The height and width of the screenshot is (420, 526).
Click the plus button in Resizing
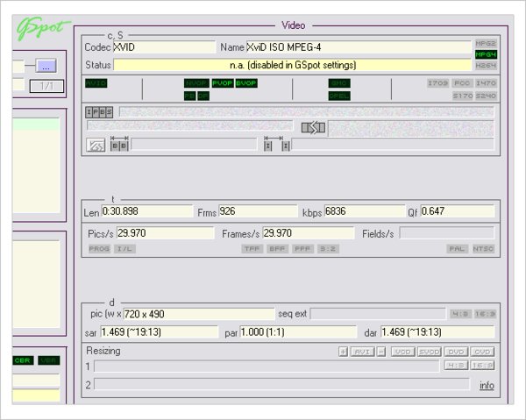[x=343, y=352]
